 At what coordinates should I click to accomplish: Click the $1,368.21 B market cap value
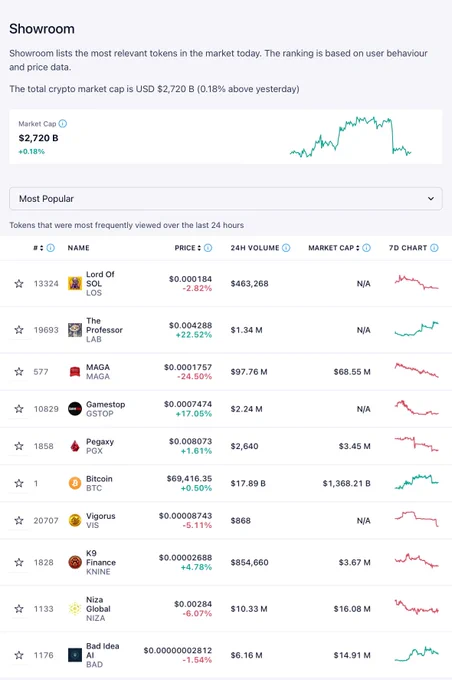(x=346, y=483)
